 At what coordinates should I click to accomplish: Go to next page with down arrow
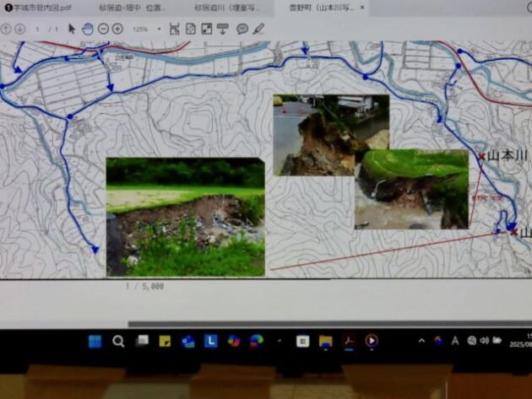[x=19, y=29]
